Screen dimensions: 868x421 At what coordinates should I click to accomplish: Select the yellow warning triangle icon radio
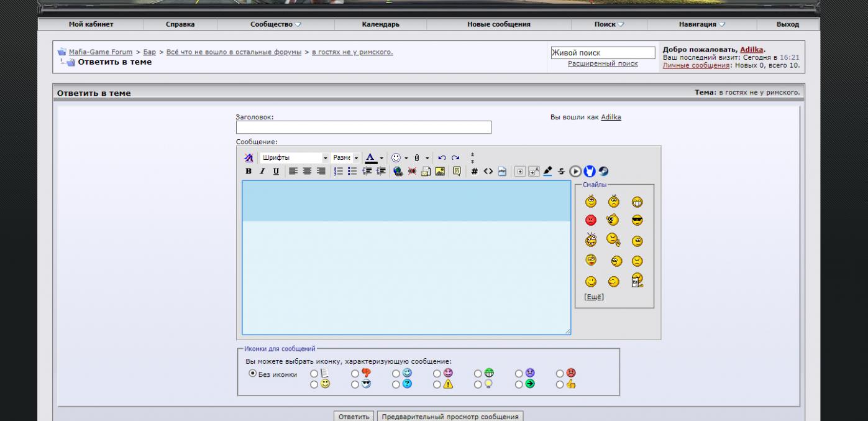pos(437,384)
